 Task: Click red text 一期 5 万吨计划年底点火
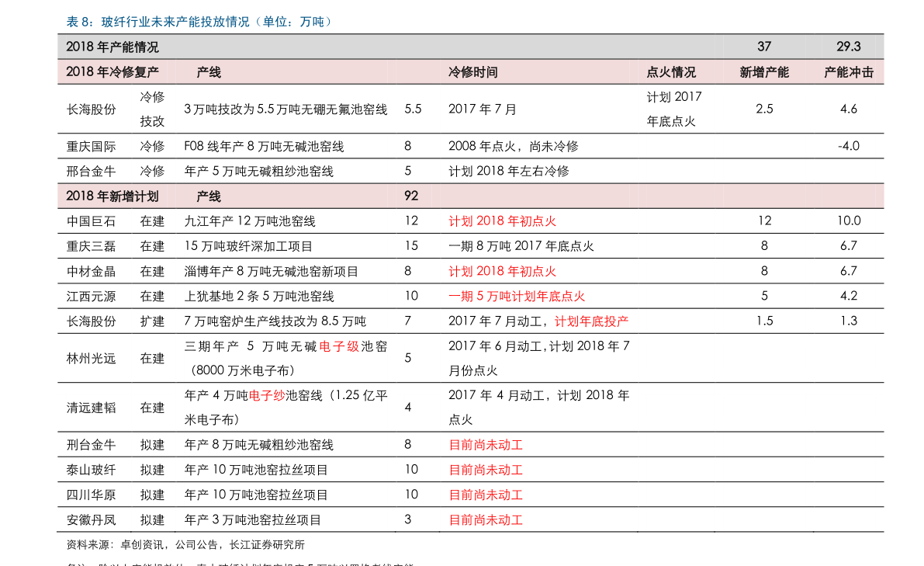pyautogui.click(x=516, y=296)
